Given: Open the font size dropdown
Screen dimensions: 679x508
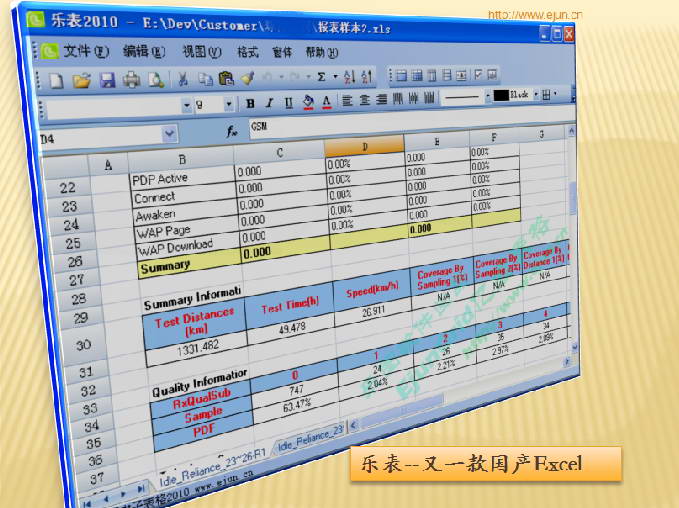Looking at the screenshot, I should [x=229, y=104].
